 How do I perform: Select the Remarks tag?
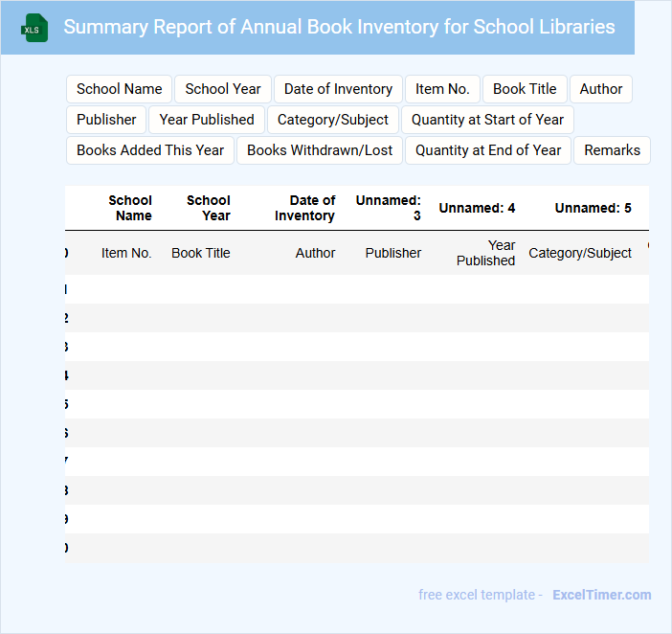[x=612, y=150]
